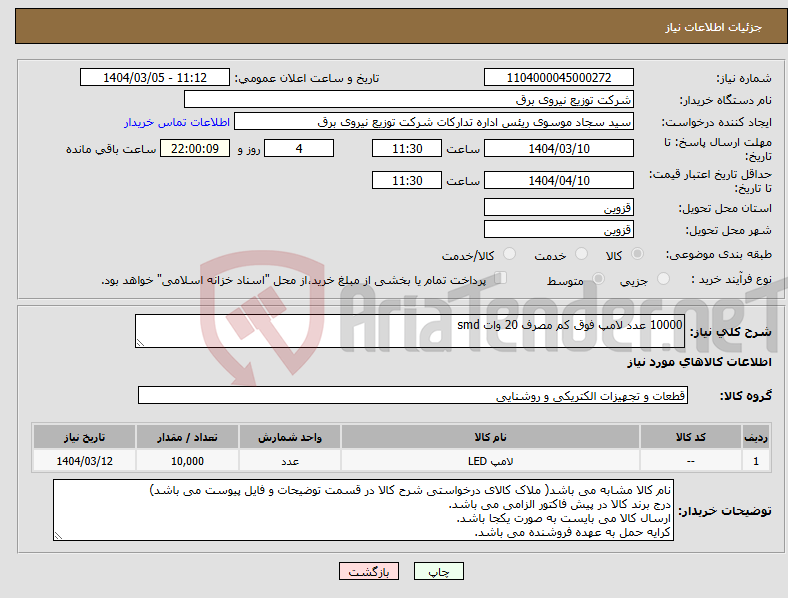Select the کالا radio button

coord(637,254)
